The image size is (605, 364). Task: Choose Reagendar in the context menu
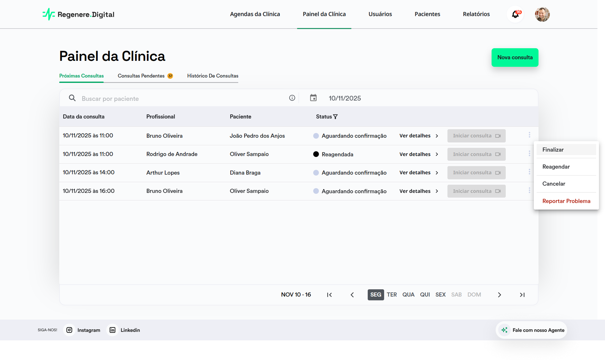556,167
